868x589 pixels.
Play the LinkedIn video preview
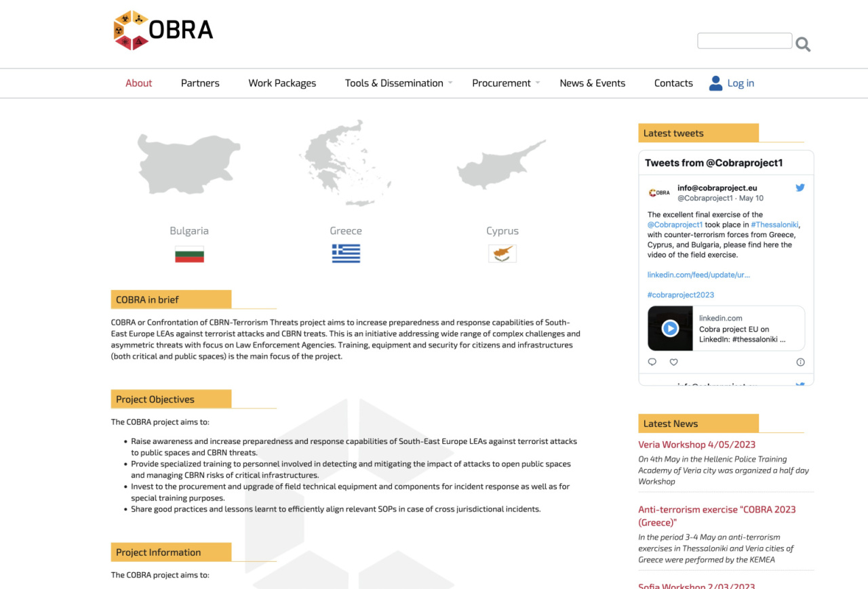click(670, 329)
